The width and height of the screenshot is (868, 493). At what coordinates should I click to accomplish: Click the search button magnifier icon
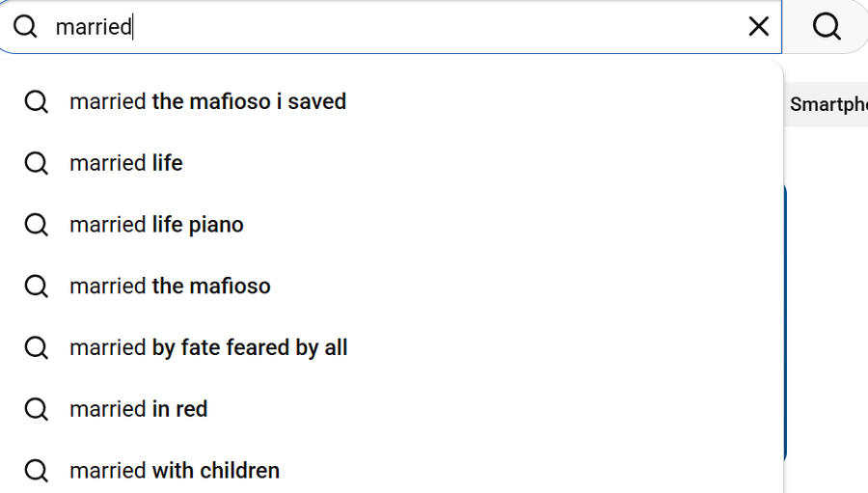pos(827,26)
